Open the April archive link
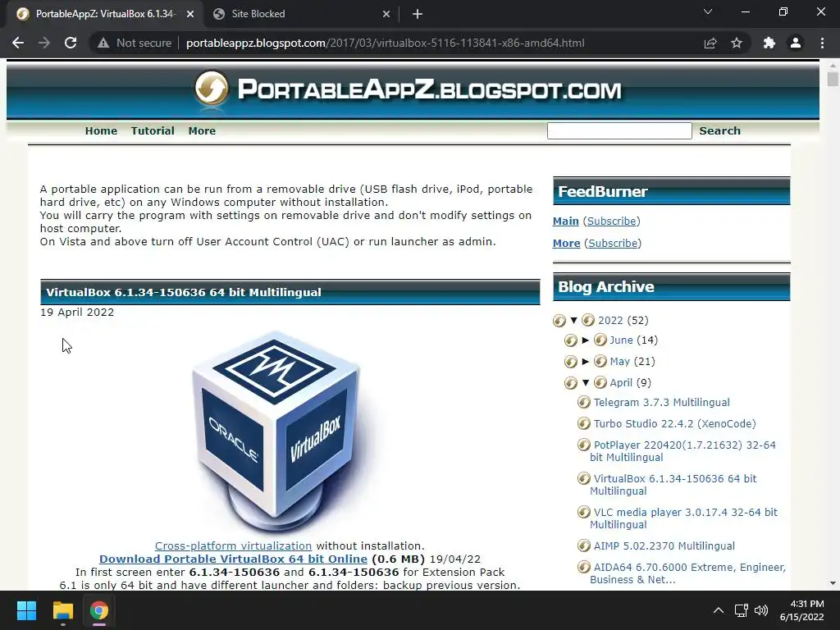840x630 pixels. [621, 382]
